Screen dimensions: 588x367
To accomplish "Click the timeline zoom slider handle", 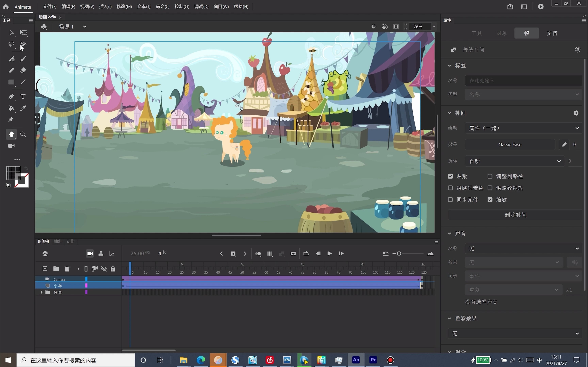I will [399, 254].
